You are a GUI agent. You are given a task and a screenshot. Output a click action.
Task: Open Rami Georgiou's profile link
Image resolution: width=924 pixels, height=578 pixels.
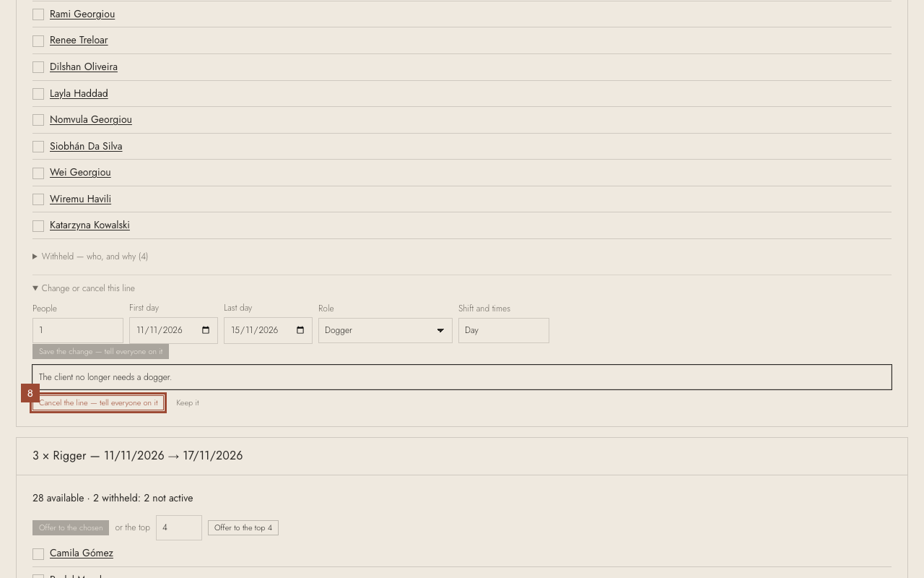(82, 14)
